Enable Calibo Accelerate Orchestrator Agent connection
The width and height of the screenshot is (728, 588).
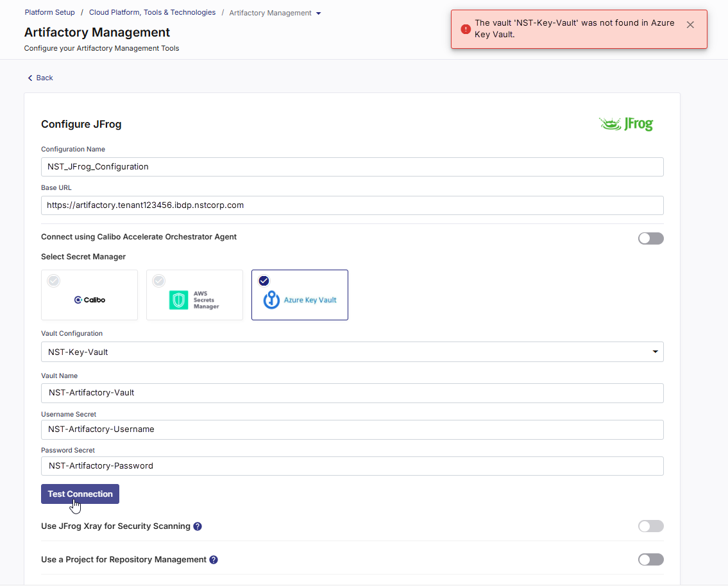pos(650,238)
